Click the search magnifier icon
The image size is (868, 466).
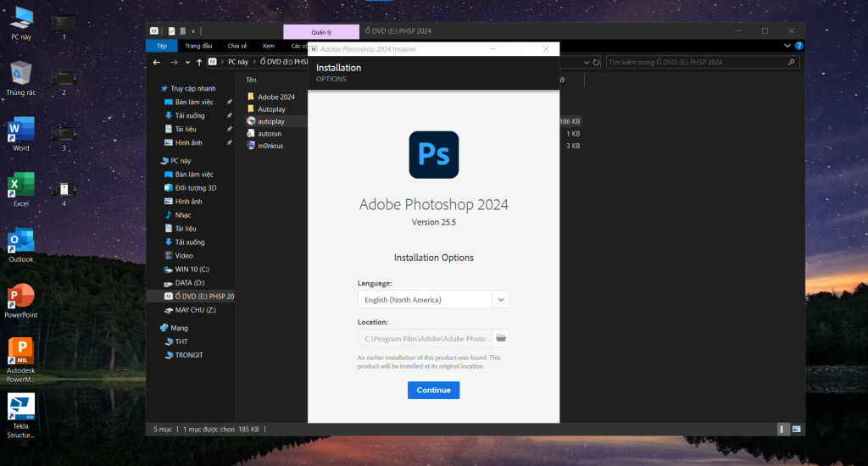(792, 62)
